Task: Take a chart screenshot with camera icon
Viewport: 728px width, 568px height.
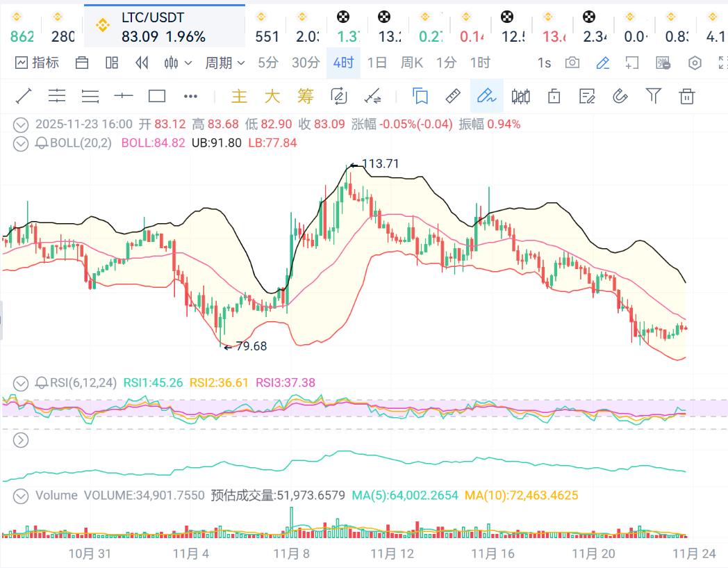Action: click(572, 63)
